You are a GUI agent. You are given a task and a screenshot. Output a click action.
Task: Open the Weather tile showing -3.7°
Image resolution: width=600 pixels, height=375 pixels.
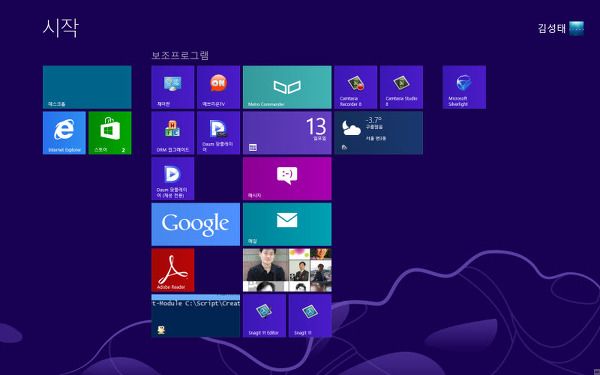click(x=378, y=133)
